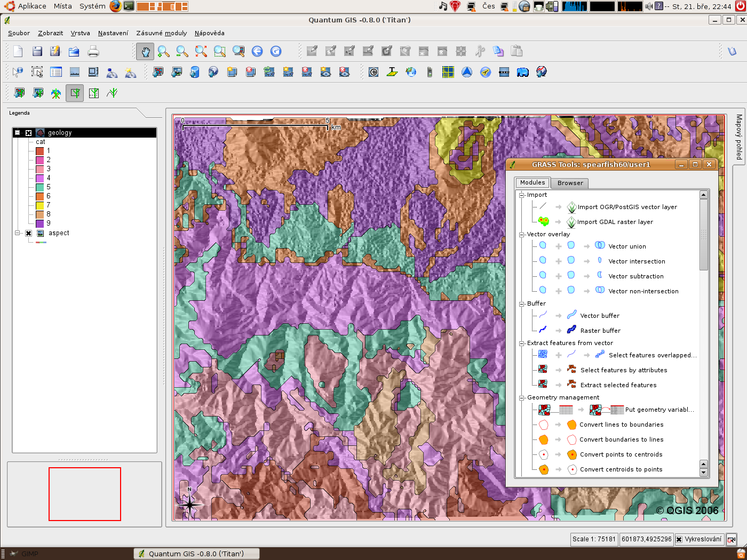Click the red extent box in overview panel
Image resolution: width=747 pixels, height=560 pixels.
coord(85,494)
